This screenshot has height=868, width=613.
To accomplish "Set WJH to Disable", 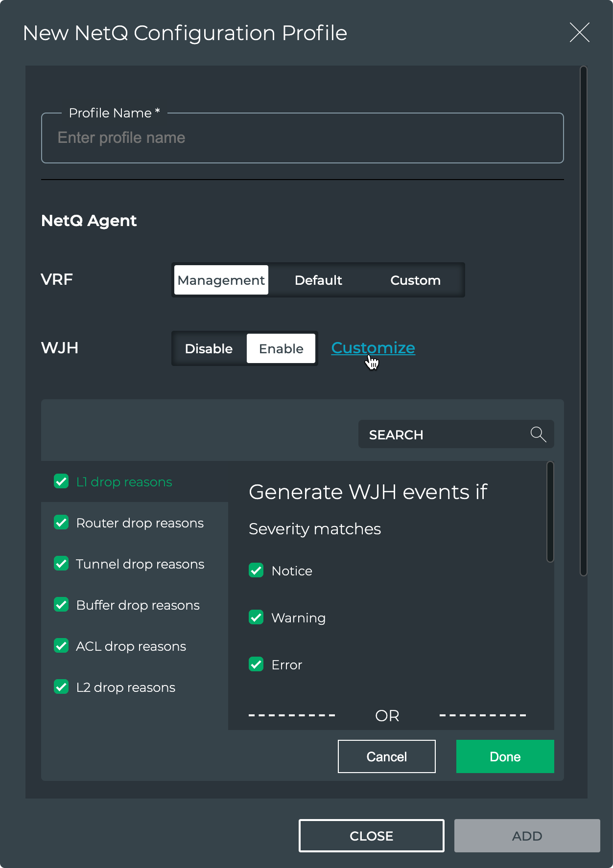I will [209, 348].
